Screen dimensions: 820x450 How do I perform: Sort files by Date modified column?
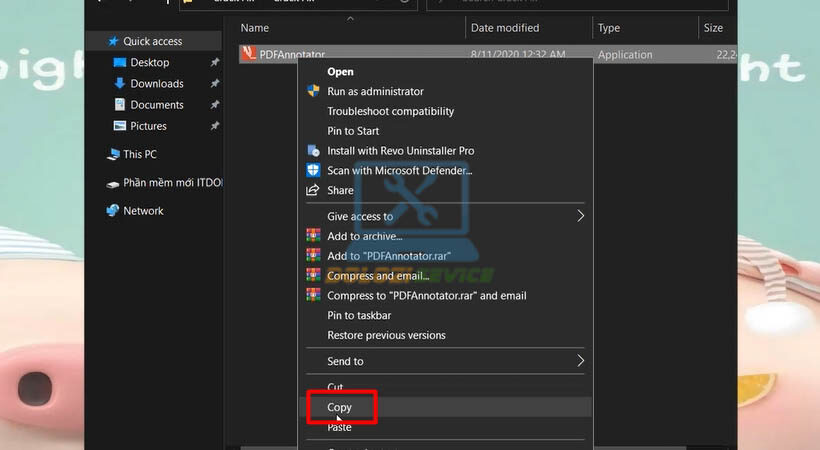click(505, 28)
